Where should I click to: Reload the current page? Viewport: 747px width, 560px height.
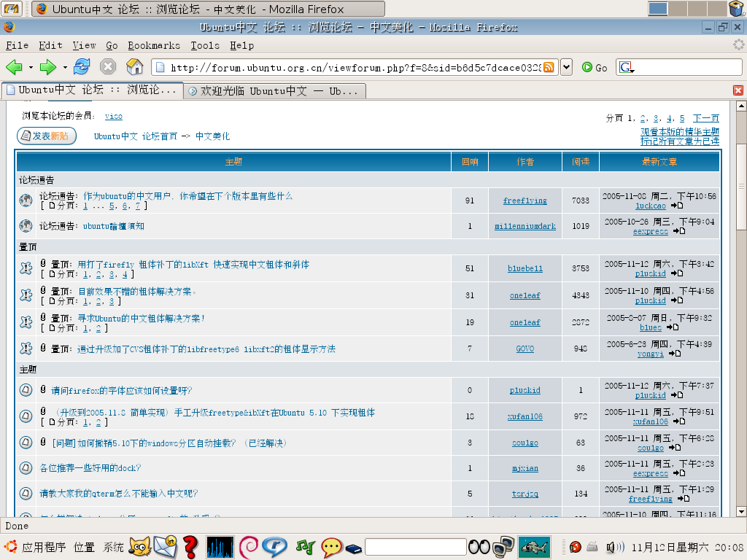82,66
